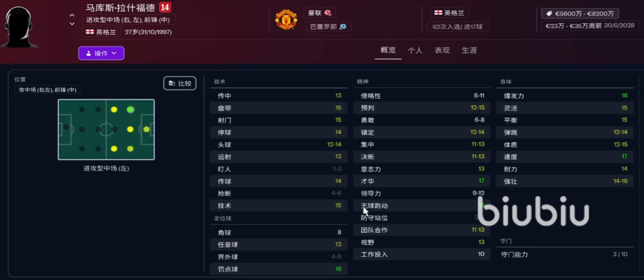The height and width of the screenshot is (280, 644).
Task: Click the Manchester United club crest
Action: click(286, 20)
